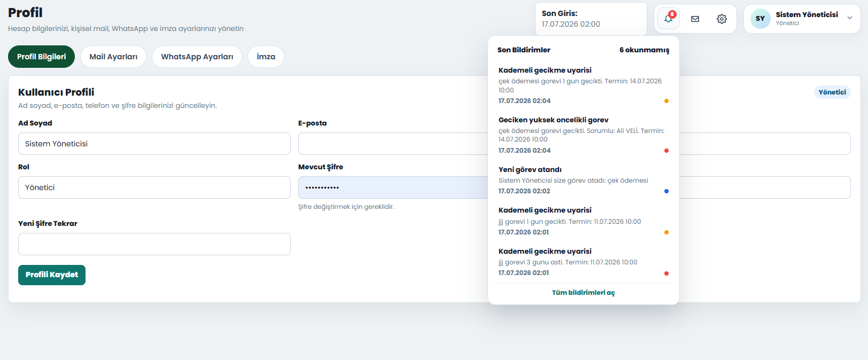Click orange dot of first Kademeli gecikme notification
This screenshot has width=868, height=360.
tap(666, 101)
